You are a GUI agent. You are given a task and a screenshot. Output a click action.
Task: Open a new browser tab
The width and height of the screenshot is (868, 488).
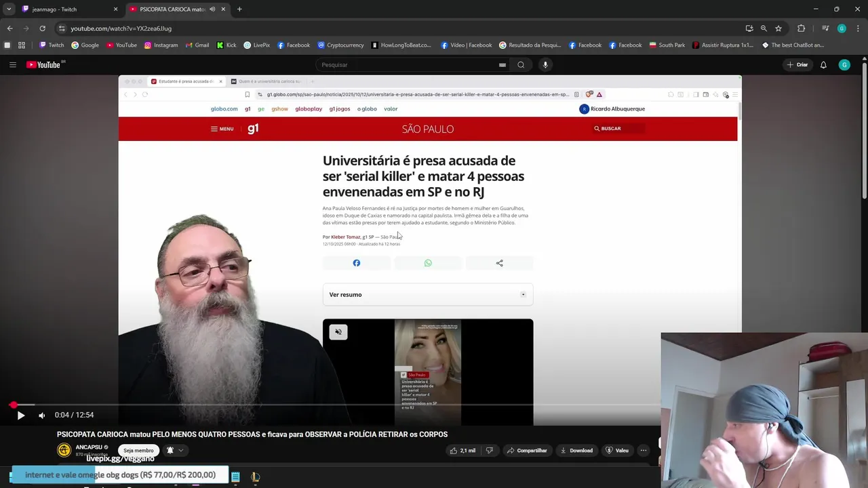239,9
